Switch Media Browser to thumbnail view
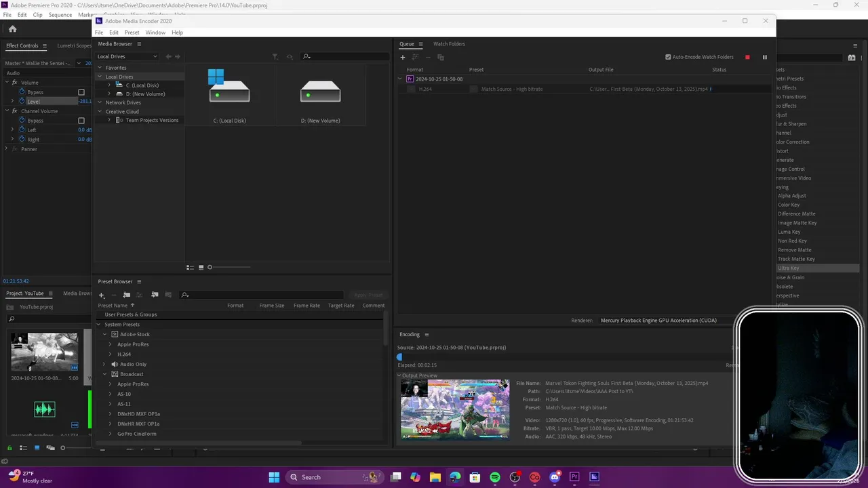 [201, 267]
